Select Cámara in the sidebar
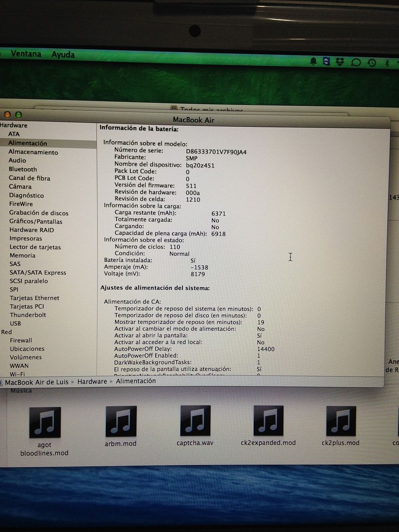Viewport: 399px width, 532px height. [x=20, y=187]
